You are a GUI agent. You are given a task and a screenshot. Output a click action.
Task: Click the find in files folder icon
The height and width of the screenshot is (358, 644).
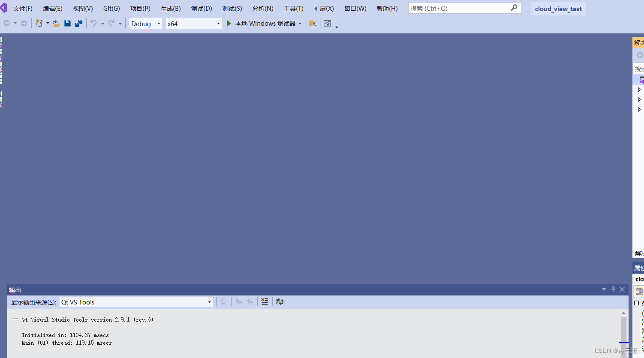tap(312, 24)
